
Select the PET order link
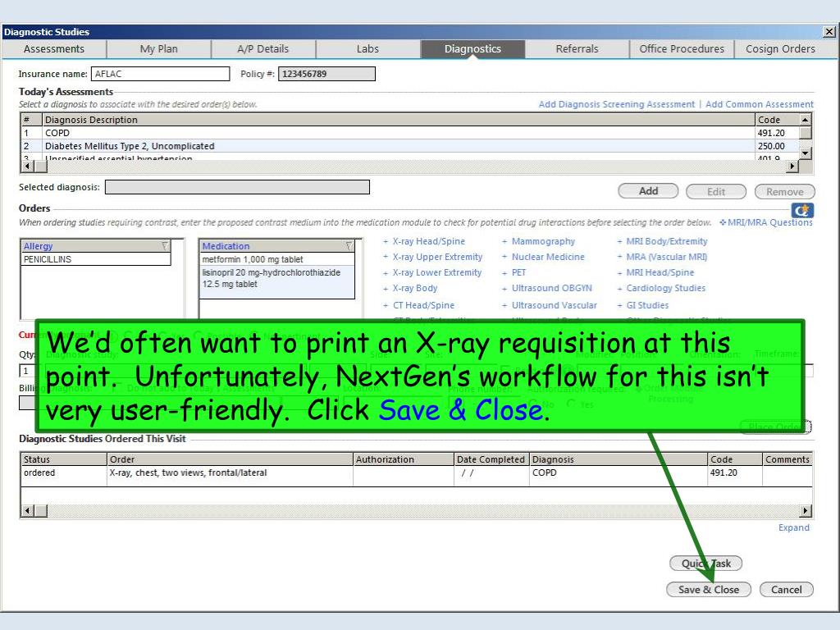click(x=518, y=272)
